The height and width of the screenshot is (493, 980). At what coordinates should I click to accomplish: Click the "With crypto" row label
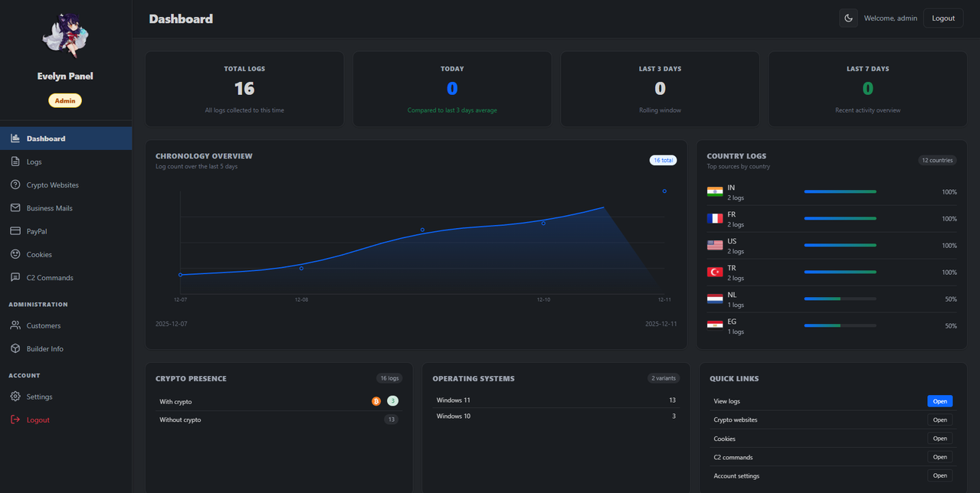click(x=175, y=402)
